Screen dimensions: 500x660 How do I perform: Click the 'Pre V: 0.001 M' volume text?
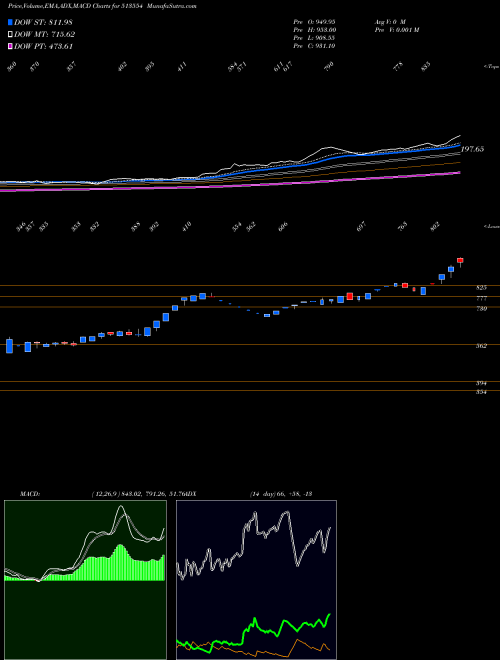396,30
